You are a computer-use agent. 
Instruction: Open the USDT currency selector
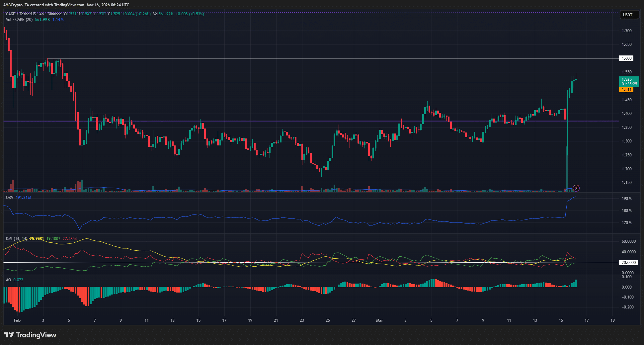click(x=629, y=15)
